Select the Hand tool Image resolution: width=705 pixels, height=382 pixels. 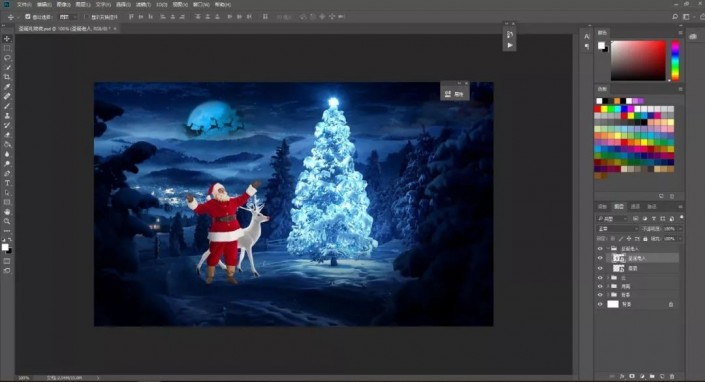[7, 212]
